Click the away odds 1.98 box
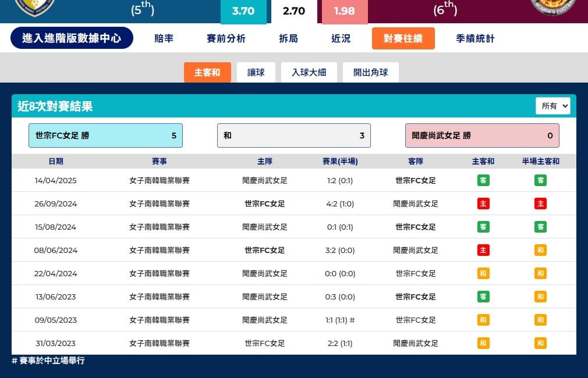 point(344,11)
